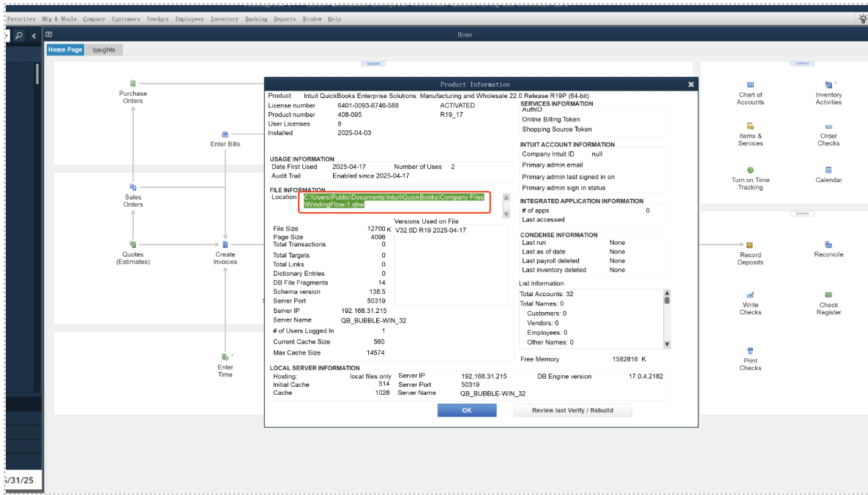Open the Customers menu
This screenshot has height=495, width=868.
pos(126,19)
